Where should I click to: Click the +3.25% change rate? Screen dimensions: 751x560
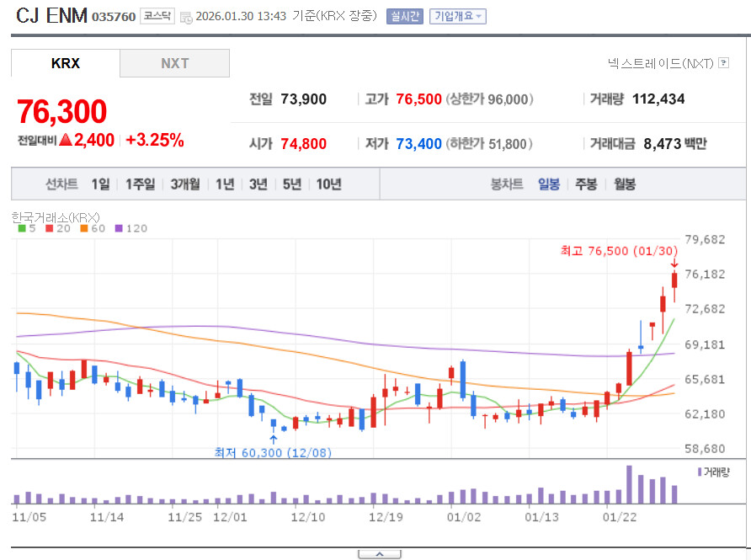155,140
